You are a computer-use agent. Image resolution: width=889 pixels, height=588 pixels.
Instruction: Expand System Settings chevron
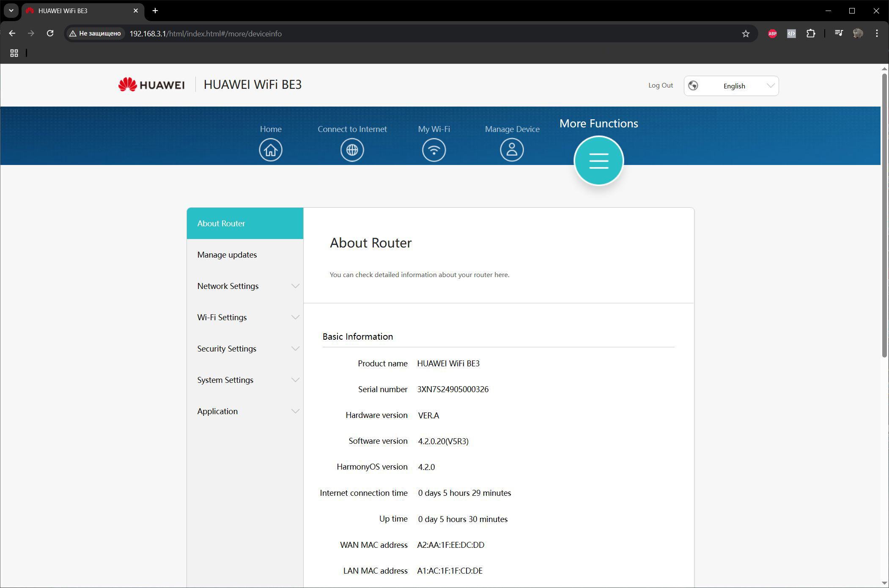point(295,380)
